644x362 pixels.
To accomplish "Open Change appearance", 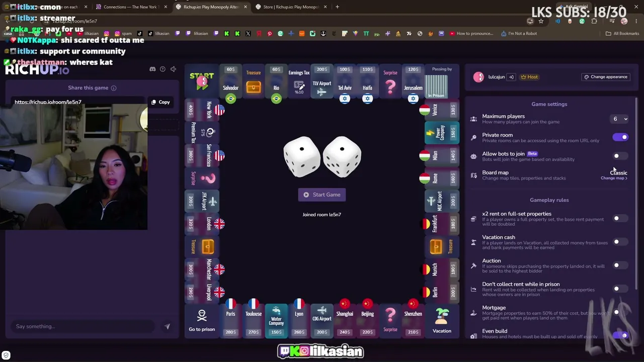I will (x=606, y=77).
